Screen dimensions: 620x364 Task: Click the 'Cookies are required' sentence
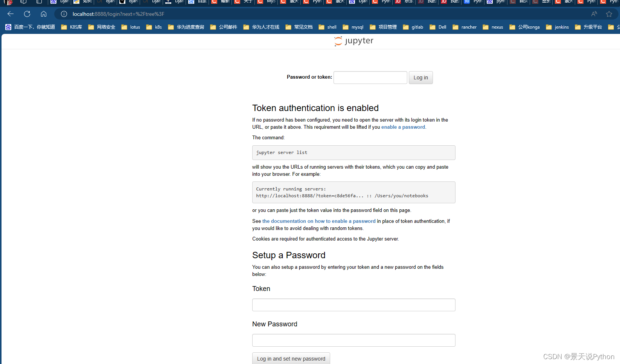click(326, 239)
